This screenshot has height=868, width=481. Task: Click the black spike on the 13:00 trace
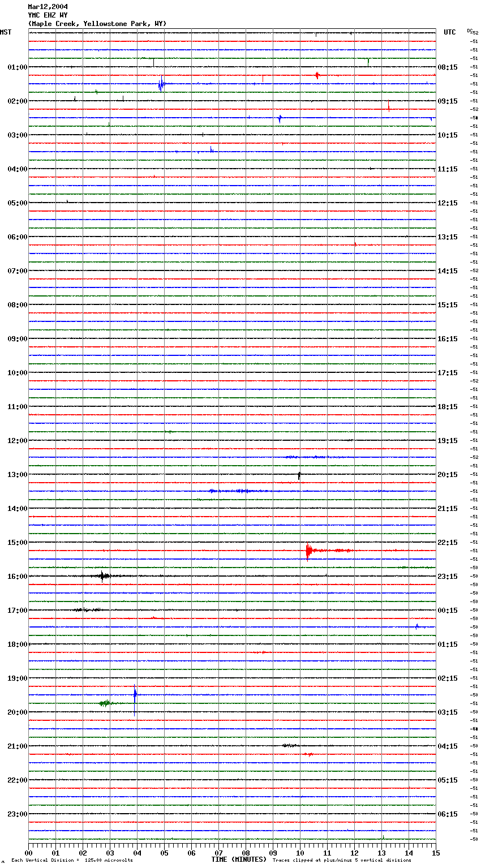299,476
